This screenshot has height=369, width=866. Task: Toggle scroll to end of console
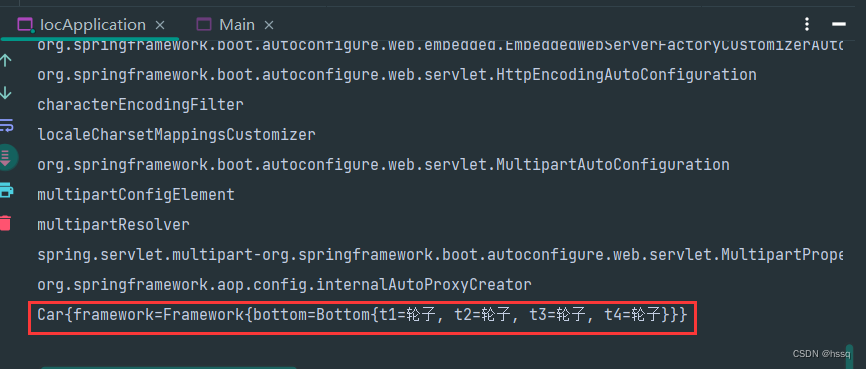(x=6, y=157)
